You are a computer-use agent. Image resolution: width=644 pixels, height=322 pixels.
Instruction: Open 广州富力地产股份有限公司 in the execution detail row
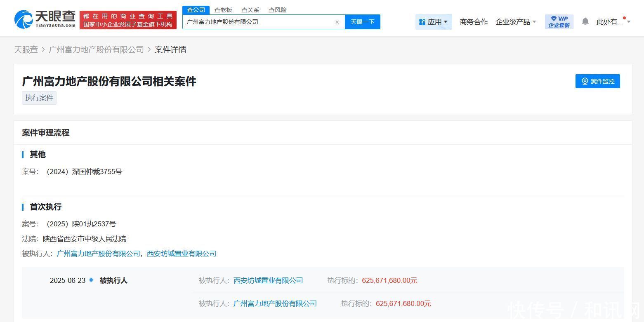(x=275, y=303)
